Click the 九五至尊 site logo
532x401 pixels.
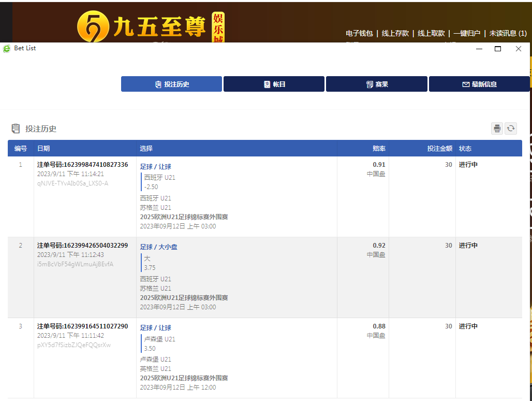150,27
